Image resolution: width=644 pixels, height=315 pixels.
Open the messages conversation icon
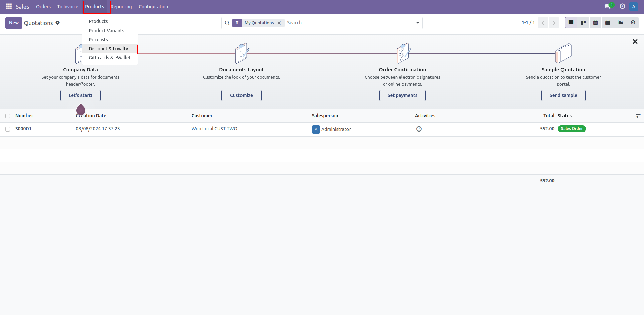[x=607, y=7]
